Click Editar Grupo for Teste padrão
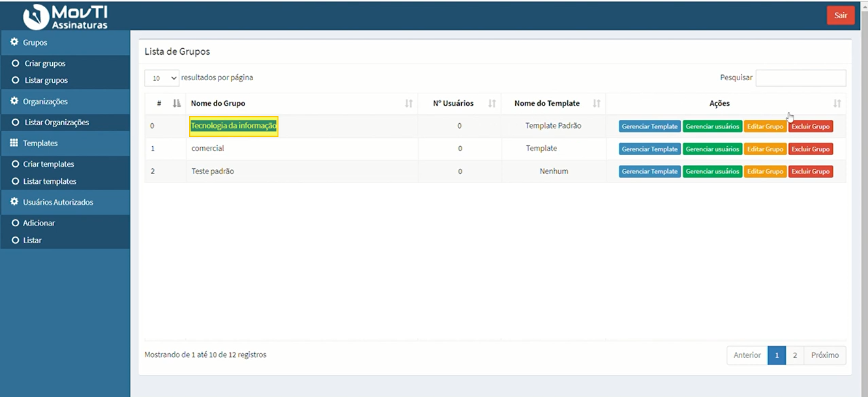Viewport: 868px width, 397px height. pyautogui.click(x=765, y=171)
